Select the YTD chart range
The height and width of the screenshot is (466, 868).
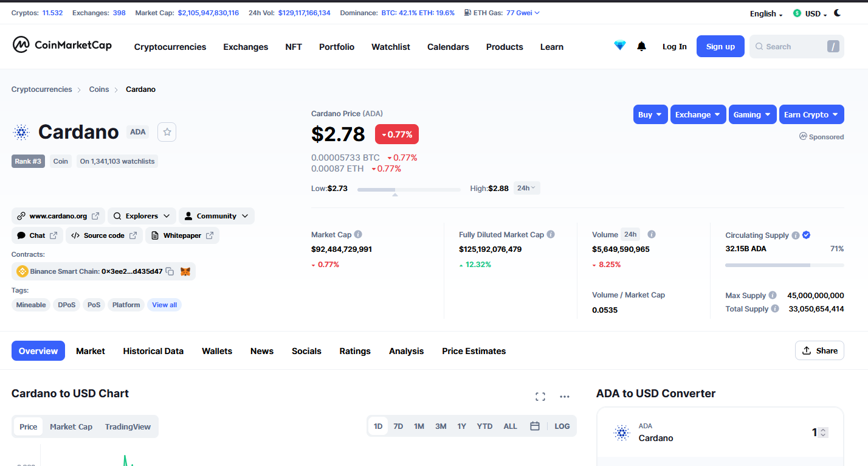pos(484,426)
